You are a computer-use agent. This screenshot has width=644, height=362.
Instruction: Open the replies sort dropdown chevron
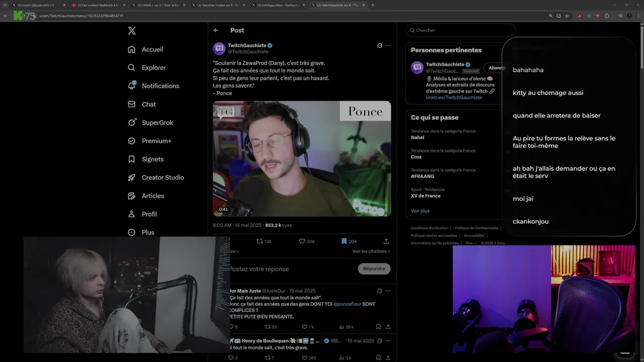click(x=237, y=251)
